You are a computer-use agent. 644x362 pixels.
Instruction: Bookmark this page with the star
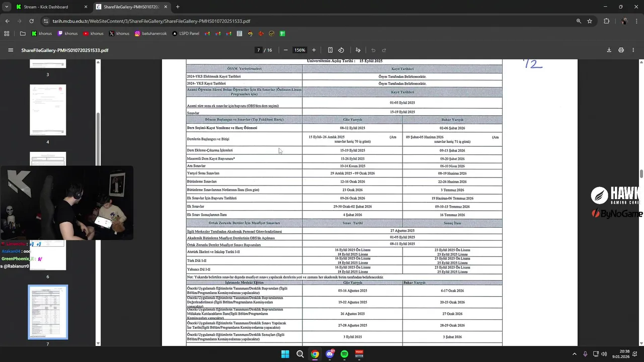tap(590, 21)
